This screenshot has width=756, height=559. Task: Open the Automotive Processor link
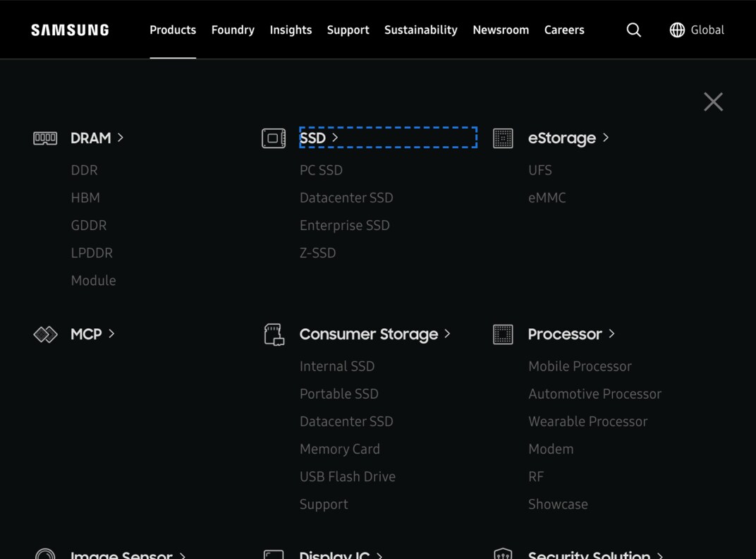click(x=595, y=394)
